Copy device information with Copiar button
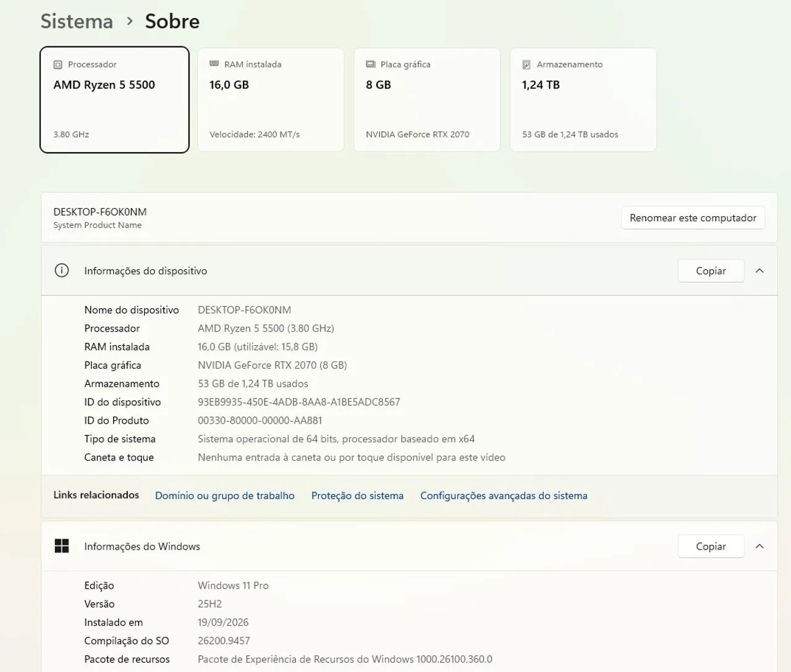Viewport: 791px width, 672px height. click(x=711, y=271)
